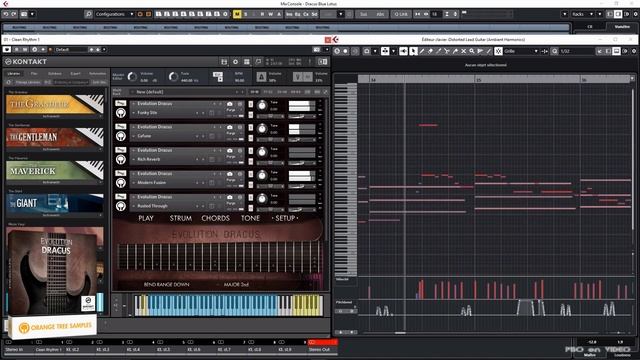Open the Multi Rack New (default) name field

coord(188,92)
